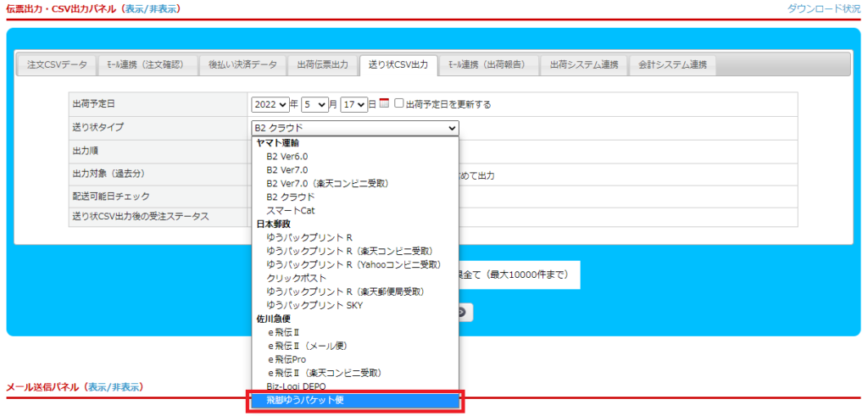Choose ｅ飛伝Ⅱ（楽天コンビニ受取） option
Screen dimensions: 868x416
click(355, 372)
